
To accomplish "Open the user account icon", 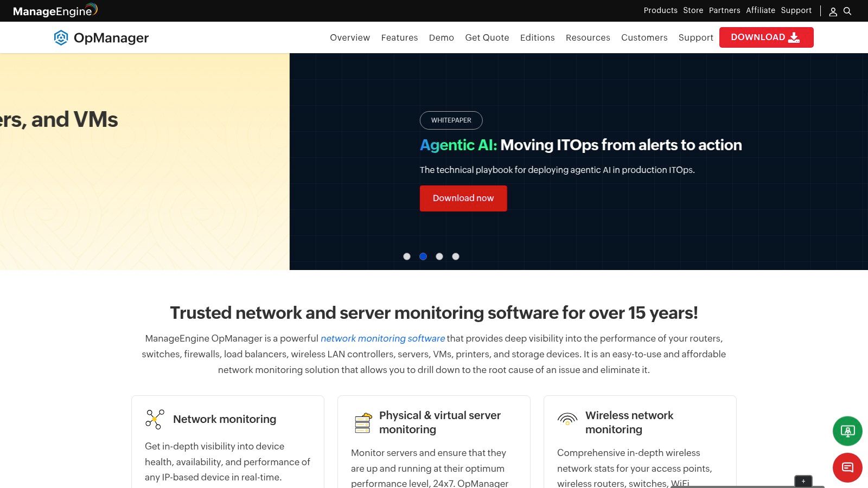I will 833,11.
